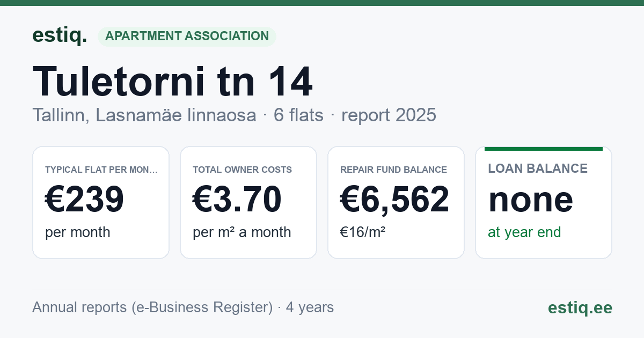Click the LOAN BALANCE card heading
Screen dimensions: 644x338
(x=538, y=168)
